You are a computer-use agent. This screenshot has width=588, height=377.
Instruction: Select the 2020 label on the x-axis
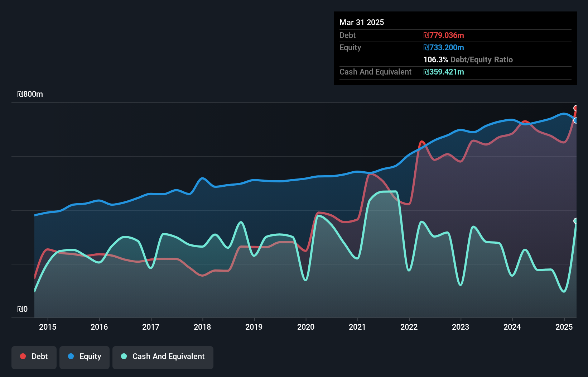click(306, 327)
